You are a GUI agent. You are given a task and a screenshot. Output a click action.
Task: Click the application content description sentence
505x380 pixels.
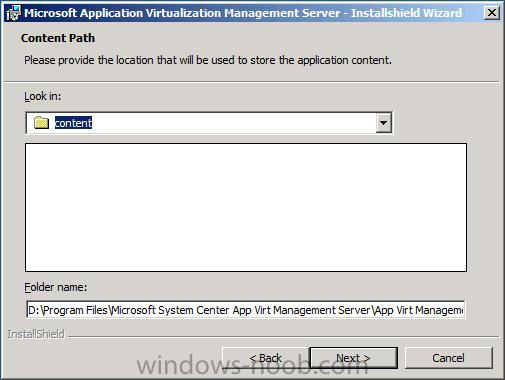tap(208, 60)
